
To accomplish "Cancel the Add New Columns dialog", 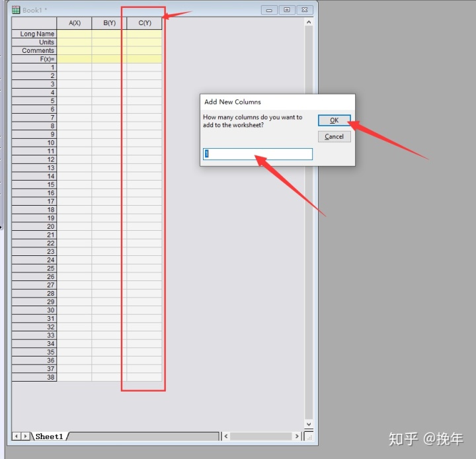I will coord(335,137).
